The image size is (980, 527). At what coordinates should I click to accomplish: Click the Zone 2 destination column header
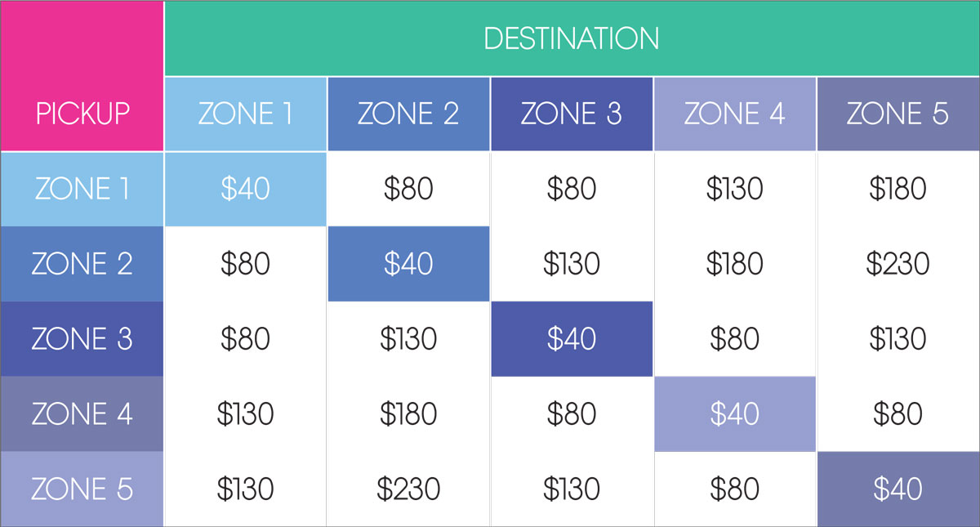click(x=408, y=114)
